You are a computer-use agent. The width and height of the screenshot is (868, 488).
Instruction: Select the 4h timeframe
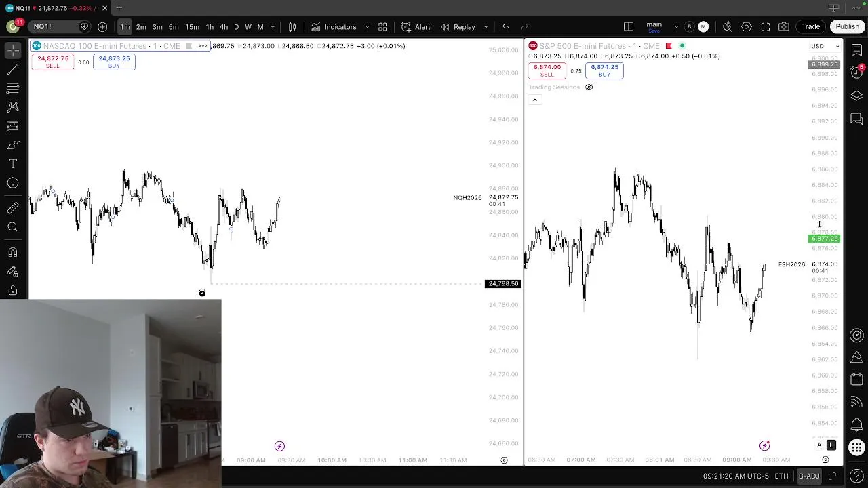(224, 27)
